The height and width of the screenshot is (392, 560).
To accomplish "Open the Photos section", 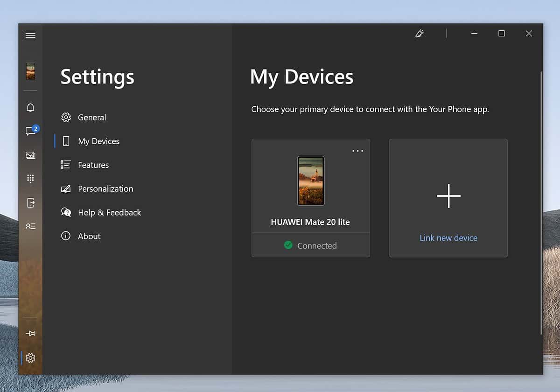I will click(30, 155).
